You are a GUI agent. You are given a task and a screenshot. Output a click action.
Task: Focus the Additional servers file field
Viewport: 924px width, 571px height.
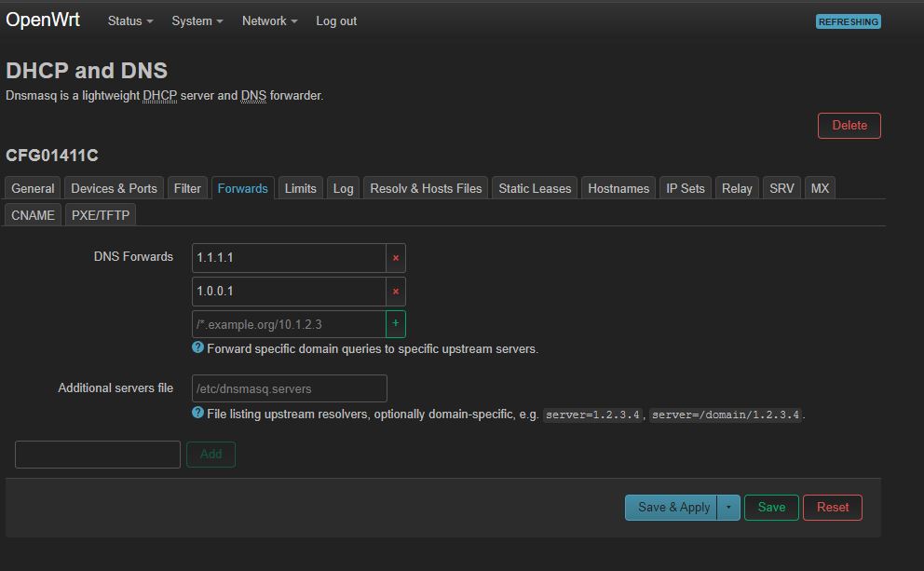[x=290, y=388]
